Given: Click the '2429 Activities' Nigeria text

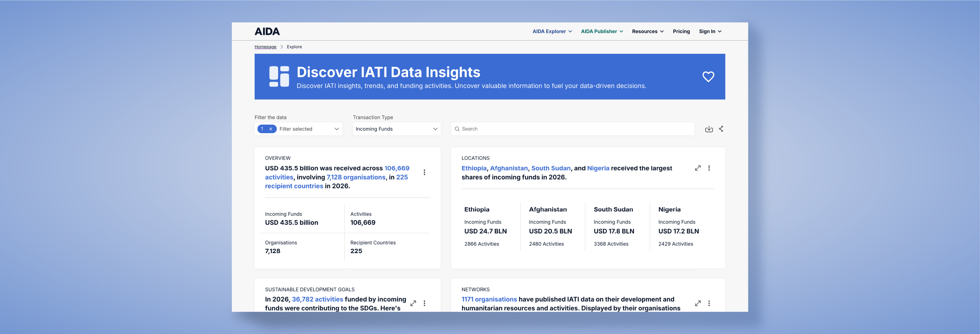Looking at the screenshot, I should [675, 244].
